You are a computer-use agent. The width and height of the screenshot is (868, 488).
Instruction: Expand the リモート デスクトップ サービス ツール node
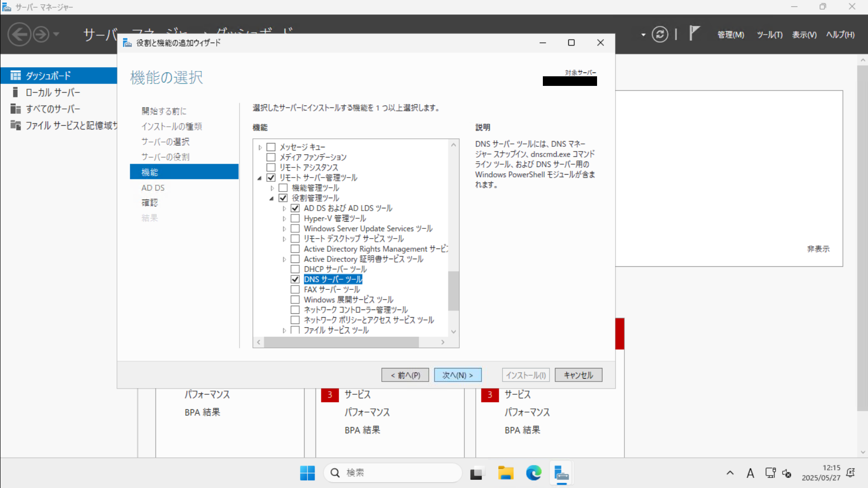[284, 239]
